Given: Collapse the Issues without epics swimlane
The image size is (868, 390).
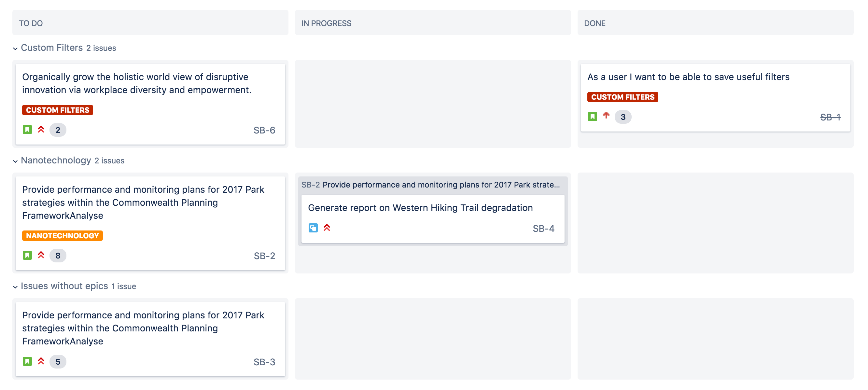Looking at the screenshot, I should [15, 286].
